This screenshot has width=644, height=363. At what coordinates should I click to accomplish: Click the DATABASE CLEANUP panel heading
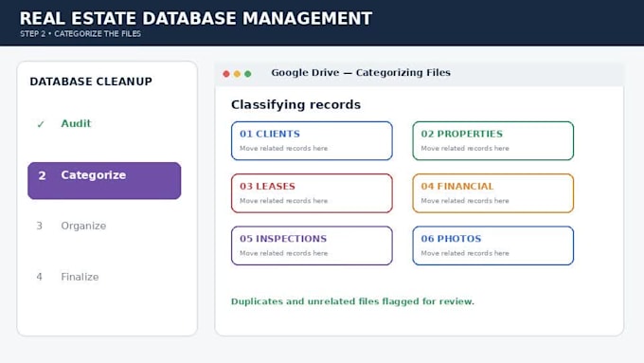click(x=91, y=82)
